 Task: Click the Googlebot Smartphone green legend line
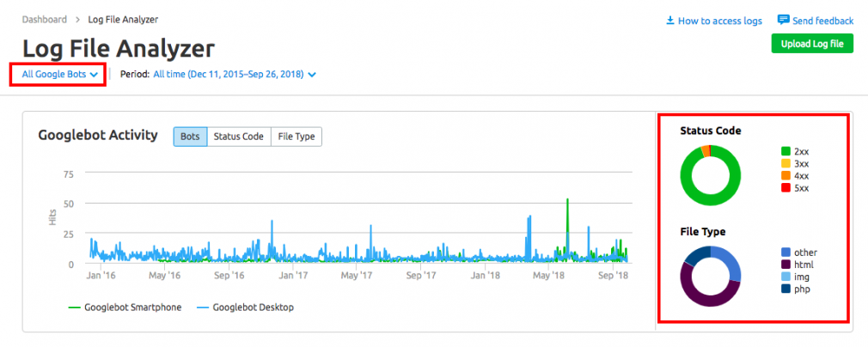pyautogui.click(x=74, y=307)
